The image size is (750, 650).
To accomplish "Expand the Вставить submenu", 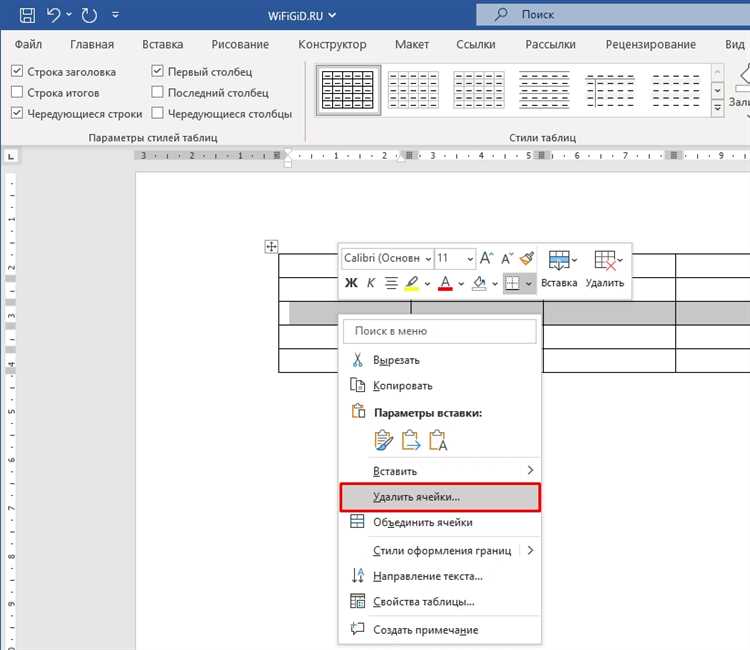I will 440,471.
